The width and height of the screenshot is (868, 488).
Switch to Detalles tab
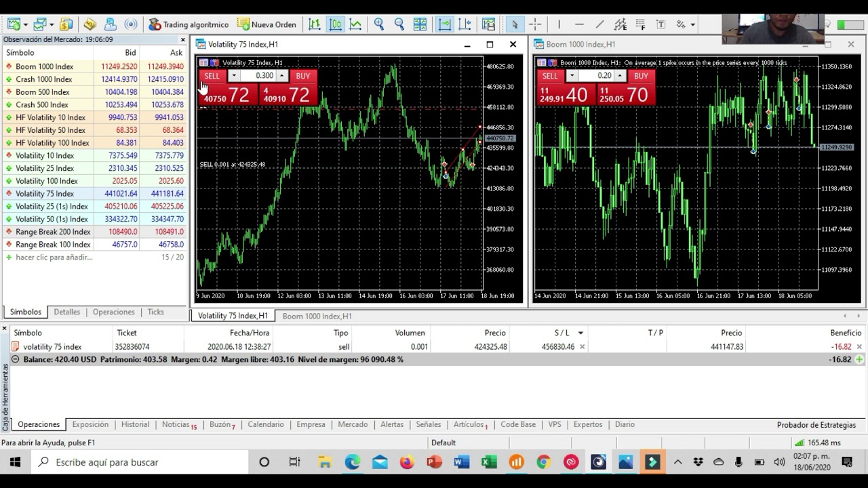pyautogui.click(x=66, y=312)
